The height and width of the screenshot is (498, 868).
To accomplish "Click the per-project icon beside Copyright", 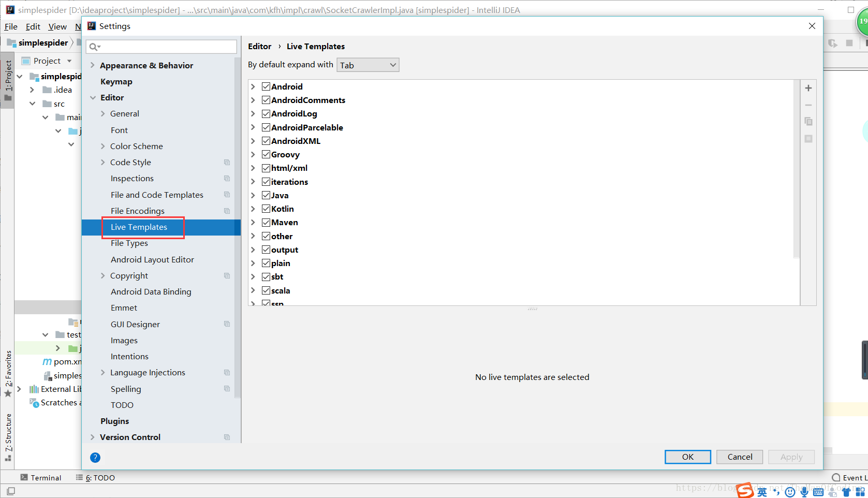I will click(227, 276).
